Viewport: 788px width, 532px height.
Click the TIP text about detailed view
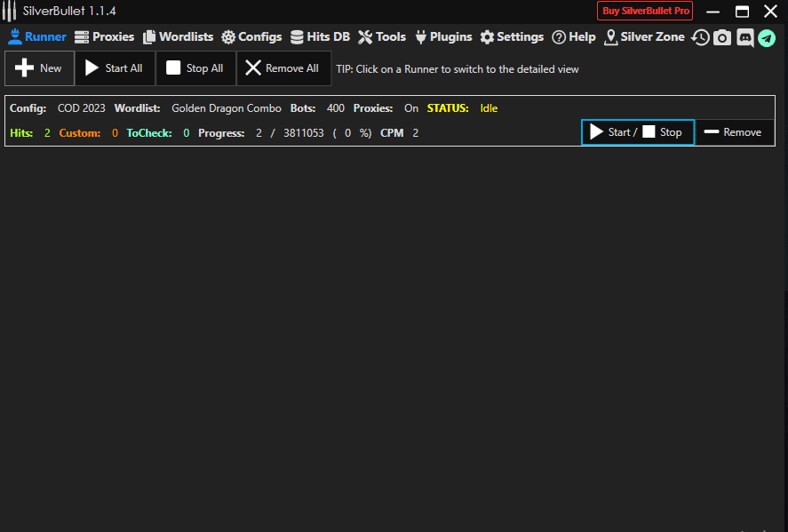tap(458, 68)
